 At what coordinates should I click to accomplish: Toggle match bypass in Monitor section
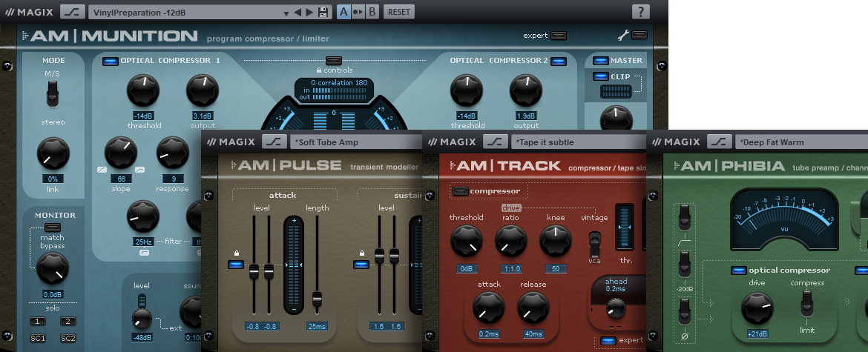[x=53, y=227]
